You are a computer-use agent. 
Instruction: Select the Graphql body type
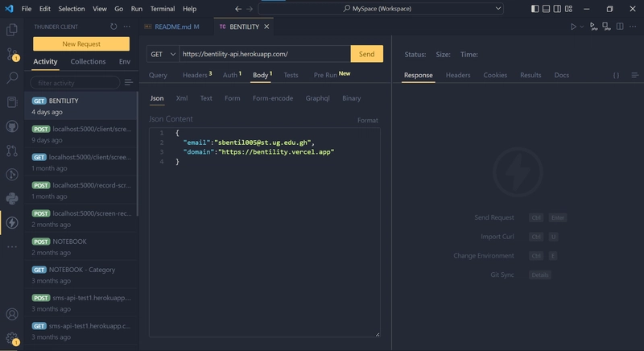[317, 98]
